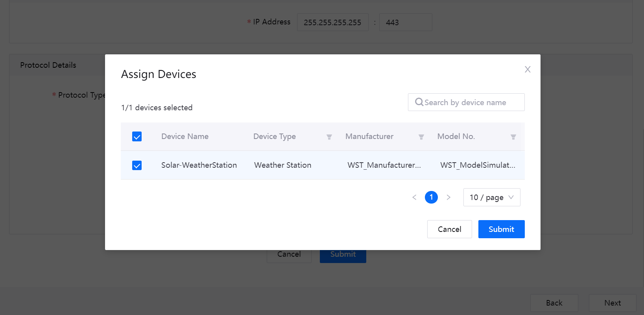Viewport: 644px width, 315px height.
Task: Open the 10 / page size dropdown
Action: (492, 197)
